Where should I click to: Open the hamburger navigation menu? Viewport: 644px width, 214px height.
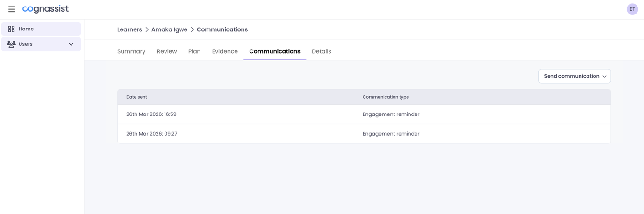tap(12, 9)
